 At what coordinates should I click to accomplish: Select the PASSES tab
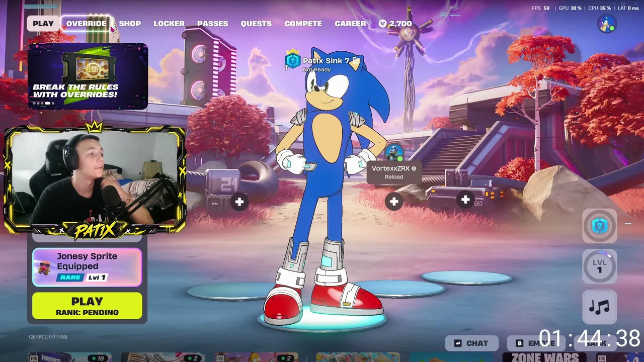(212, 24)
